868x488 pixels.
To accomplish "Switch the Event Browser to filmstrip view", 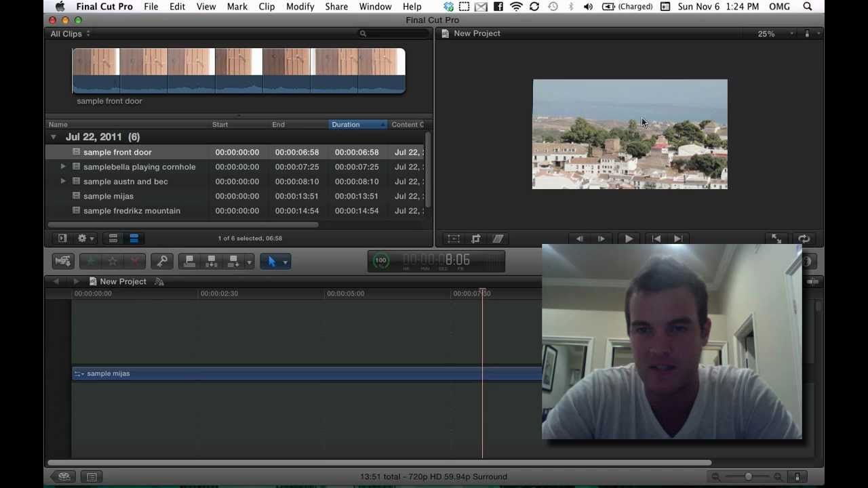I will coord(113,239).
